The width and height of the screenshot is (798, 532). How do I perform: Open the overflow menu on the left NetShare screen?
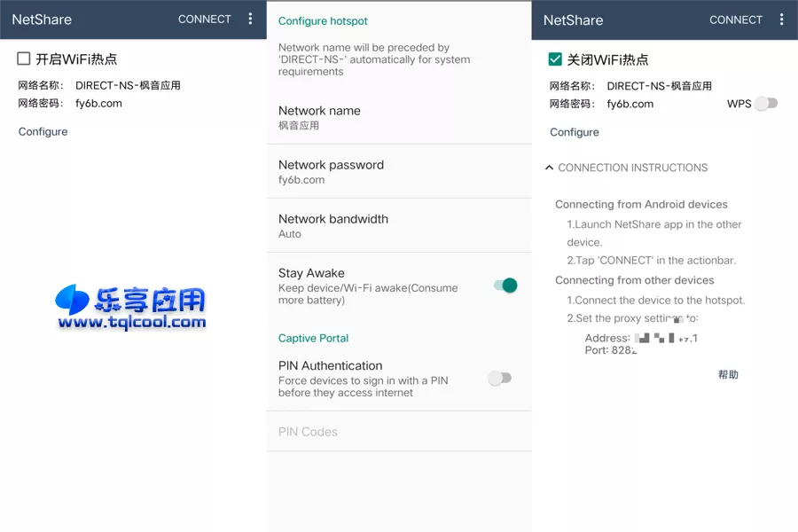pos(249,19)
